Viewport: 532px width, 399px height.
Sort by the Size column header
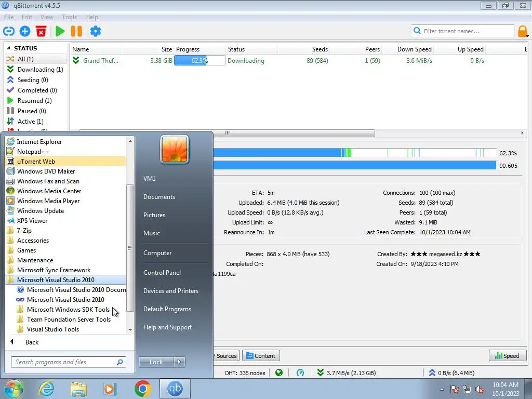[148, 49]
